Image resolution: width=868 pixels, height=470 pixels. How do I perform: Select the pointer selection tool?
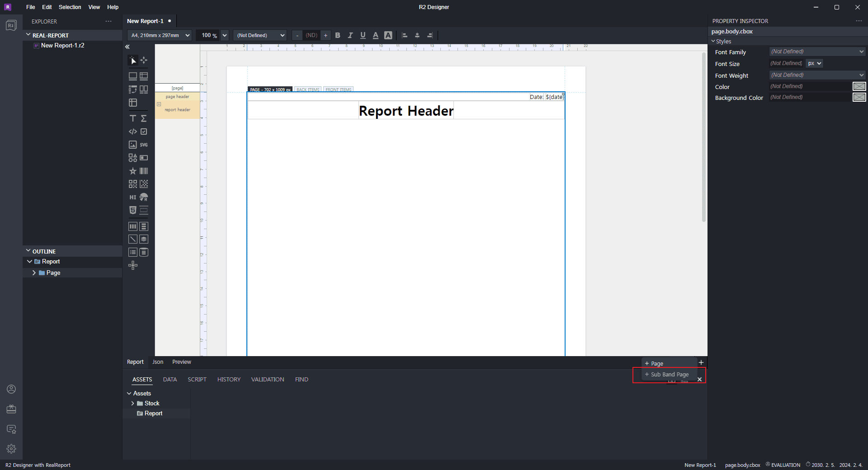pos(133,60)
